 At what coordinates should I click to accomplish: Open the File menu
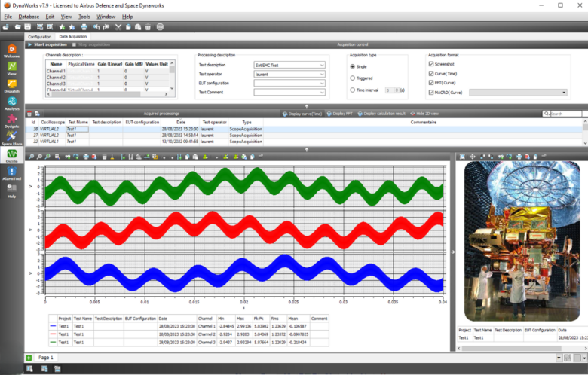click(x=8, y=17)
